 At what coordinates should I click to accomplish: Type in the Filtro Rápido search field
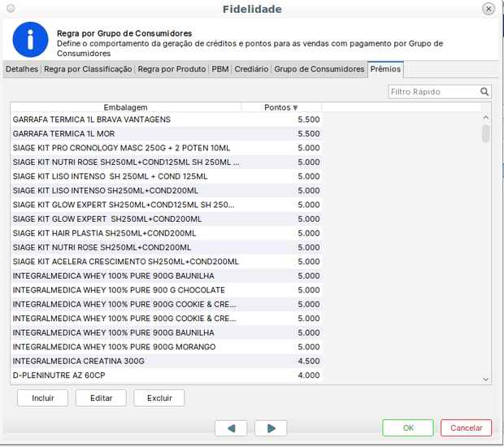pyautogui.click(x=432, y=92)
